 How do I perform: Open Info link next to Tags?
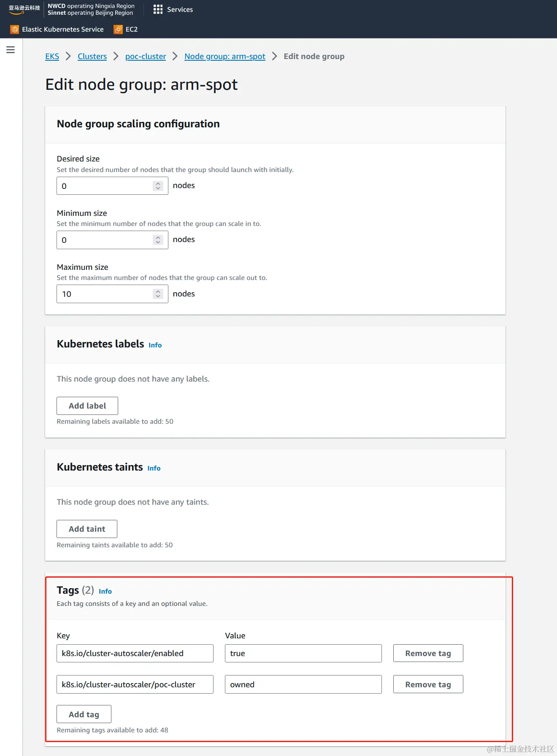(x=105, y=591)
